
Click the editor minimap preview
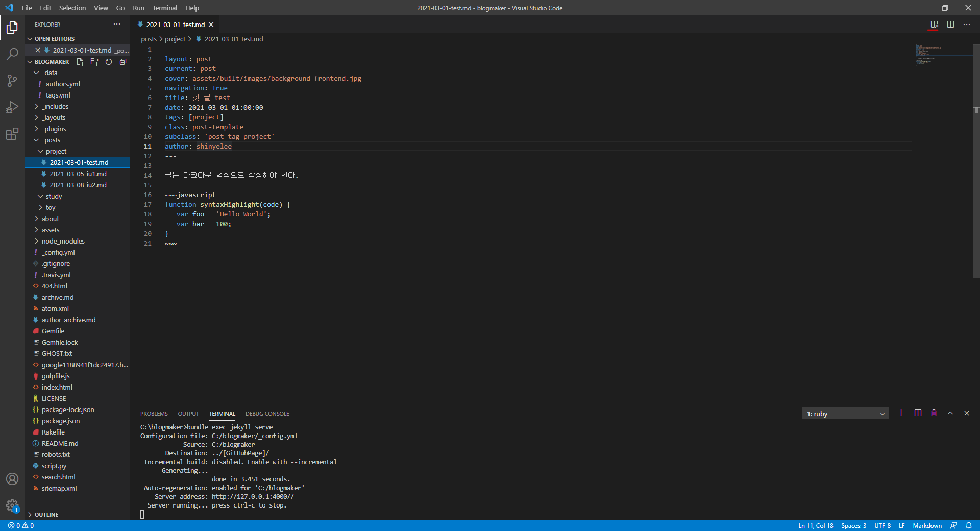(943, 55)
